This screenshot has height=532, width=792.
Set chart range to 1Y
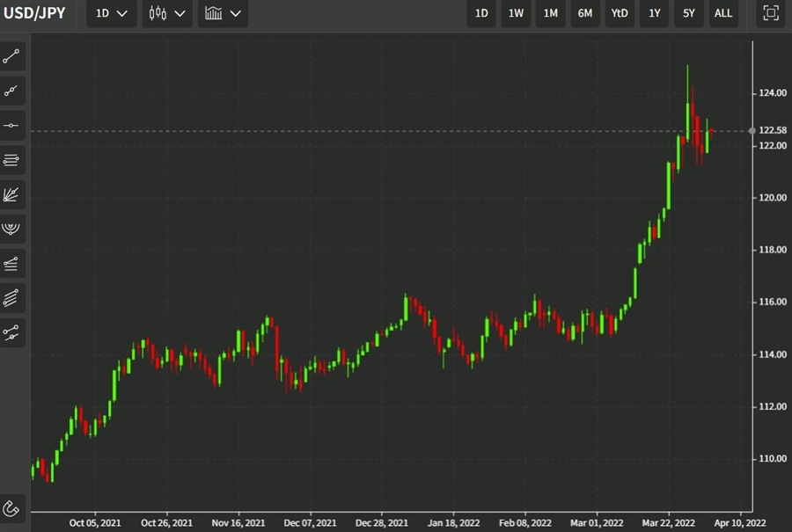655,13
